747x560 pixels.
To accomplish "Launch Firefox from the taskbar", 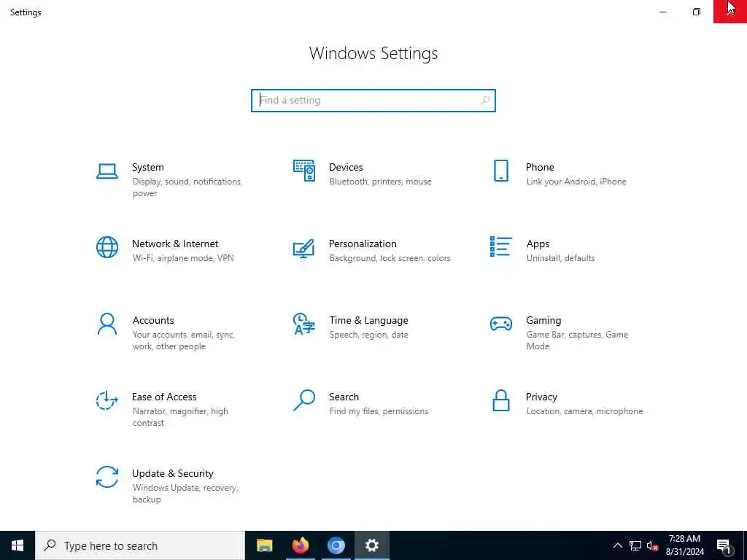I will click(x=300, y=545).
